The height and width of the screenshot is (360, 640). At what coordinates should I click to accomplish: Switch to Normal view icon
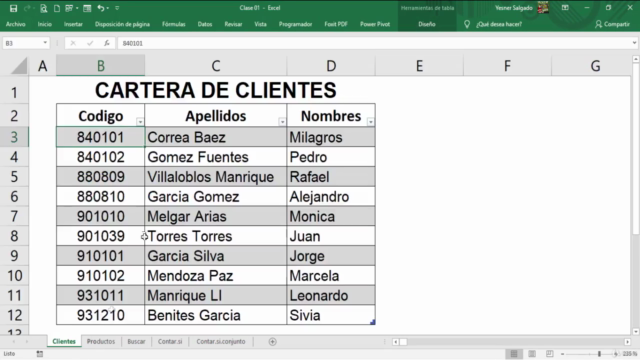[x=514, y=354]
